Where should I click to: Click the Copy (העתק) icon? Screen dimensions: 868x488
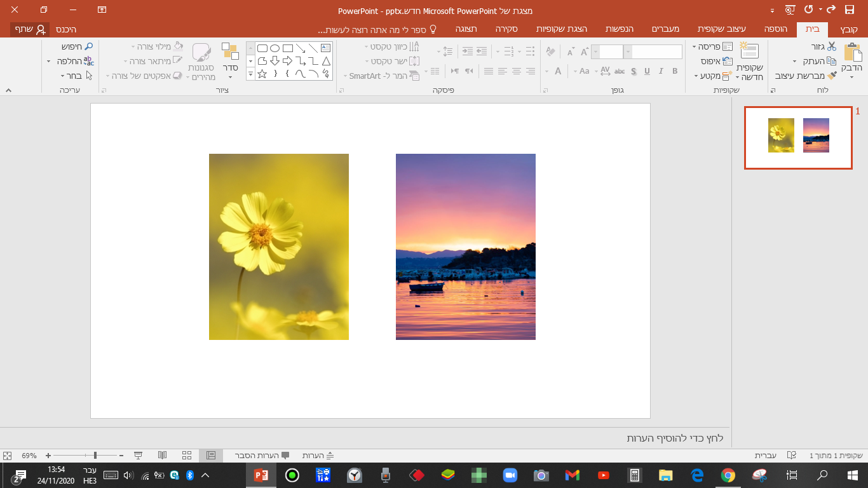[832, 61]
